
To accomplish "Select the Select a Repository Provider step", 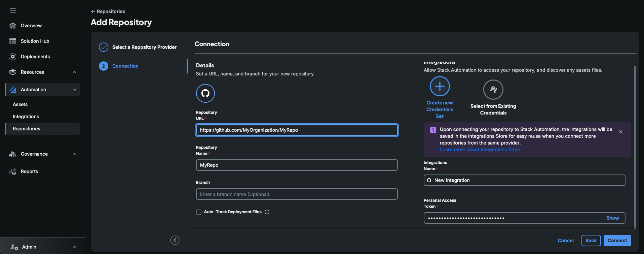I will point(144,47).
